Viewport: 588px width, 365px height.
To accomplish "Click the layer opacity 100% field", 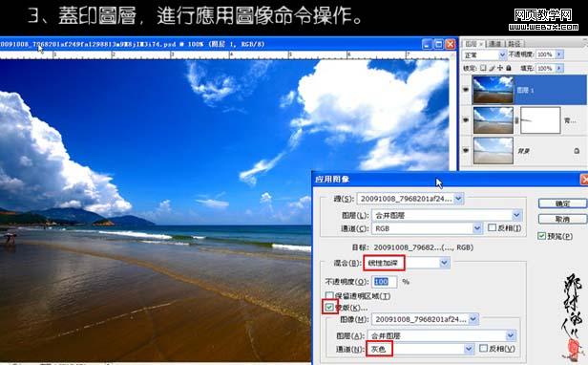I will point(545,54).
